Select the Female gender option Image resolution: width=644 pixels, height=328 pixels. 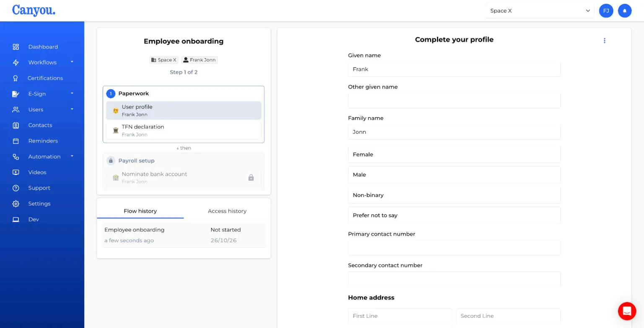pyautogui.click(x=454, y=154)
